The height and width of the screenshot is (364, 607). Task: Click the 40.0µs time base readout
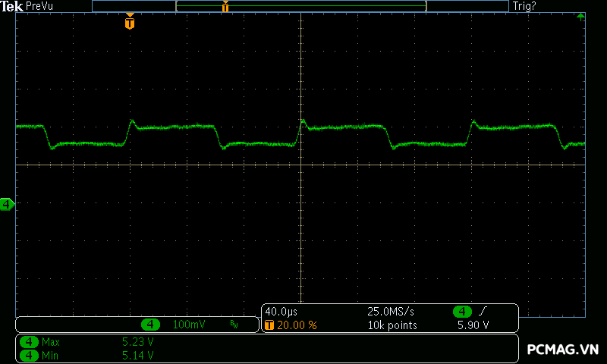tap(281, 312)
